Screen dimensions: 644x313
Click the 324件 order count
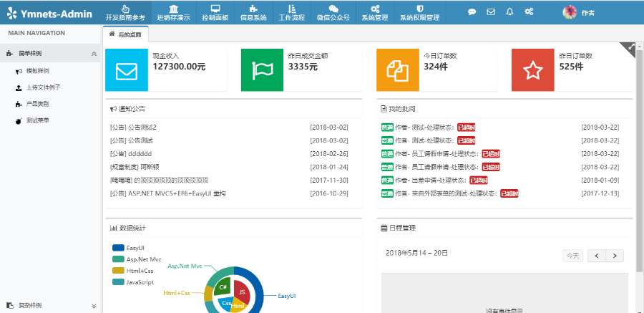[435, 67]
